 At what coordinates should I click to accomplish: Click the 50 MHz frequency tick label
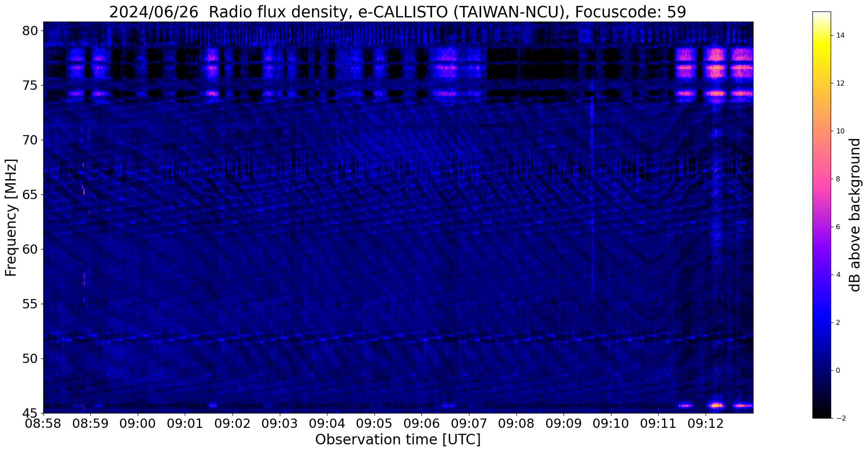click(31, 358)
